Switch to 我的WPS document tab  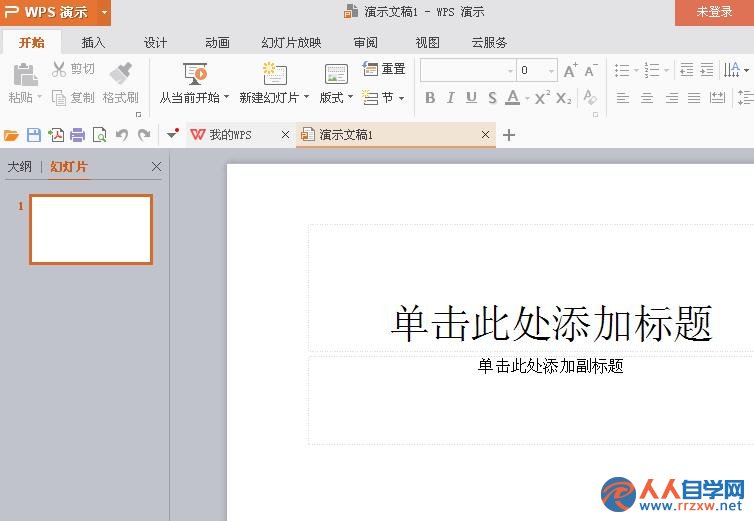(x=230, y=135)
